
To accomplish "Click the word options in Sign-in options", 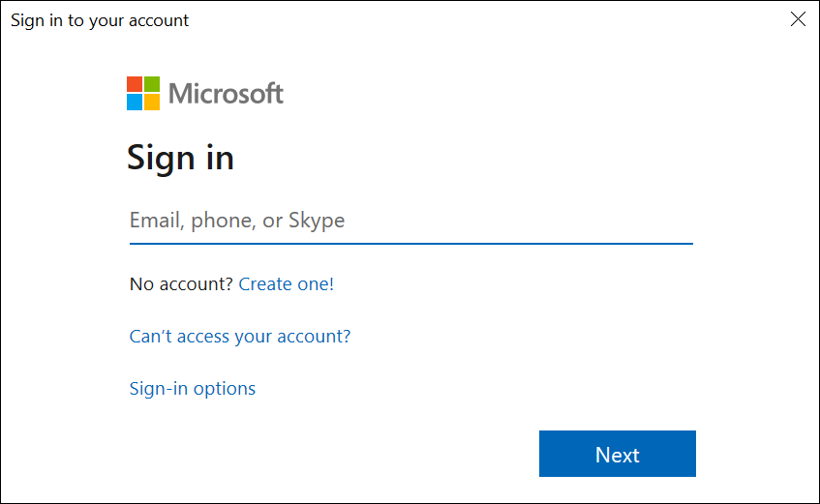I will (x=225, y=389).
